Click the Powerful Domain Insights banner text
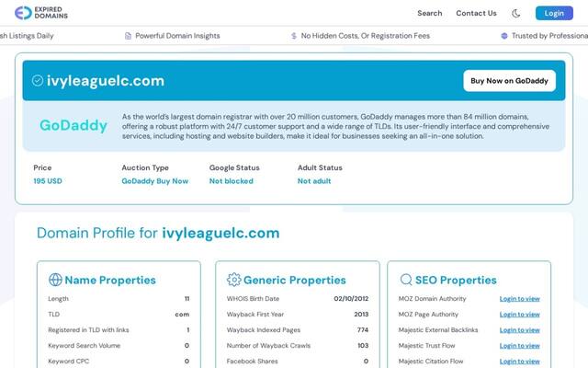The width and height of the screenshot is (588, 368). pyautogui.click(x=177, y=36)
